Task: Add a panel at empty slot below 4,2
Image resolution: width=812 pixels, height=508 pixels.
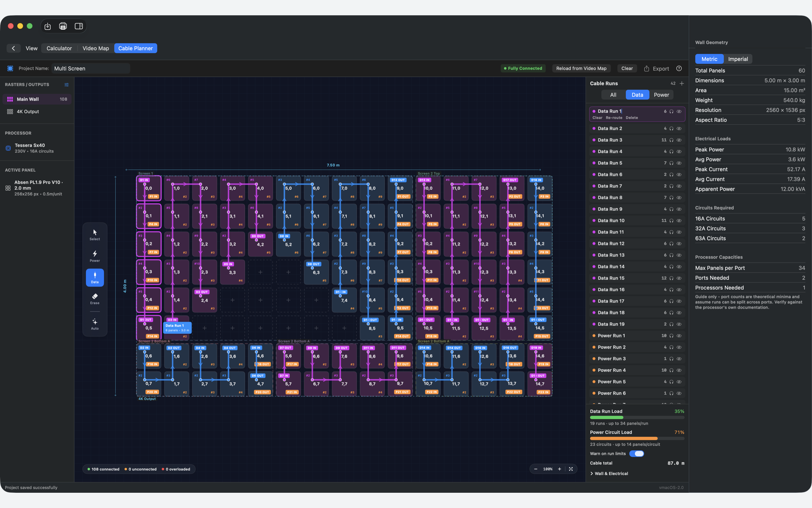Action: pyautogui.click(x=261, y=272)
